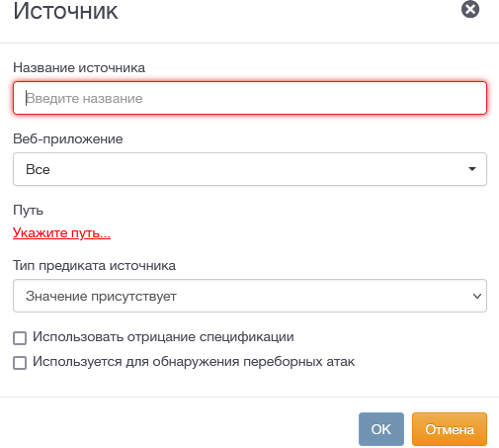Image resolution: width=499 pixels, height=448 pixels.
Task: Confirm the dialog with the OK button
Action: pyautogui.click(x=381, y=429)
